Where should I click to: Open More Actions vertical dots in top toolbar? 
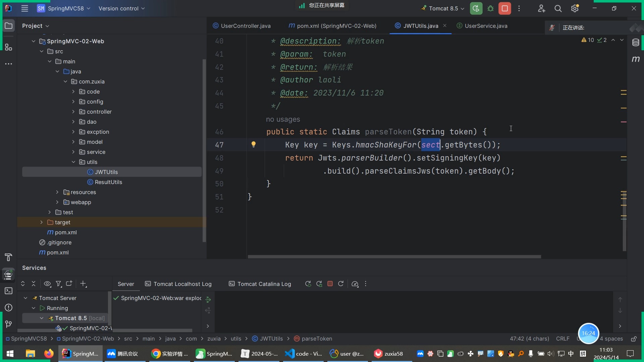(x=519, y=8)
